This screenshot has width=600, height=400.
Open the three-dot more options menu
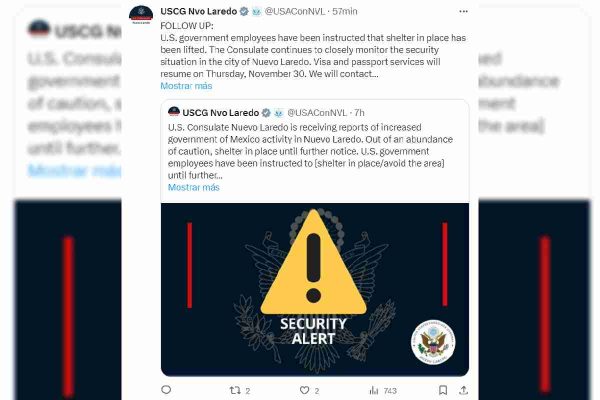[463, 11]
